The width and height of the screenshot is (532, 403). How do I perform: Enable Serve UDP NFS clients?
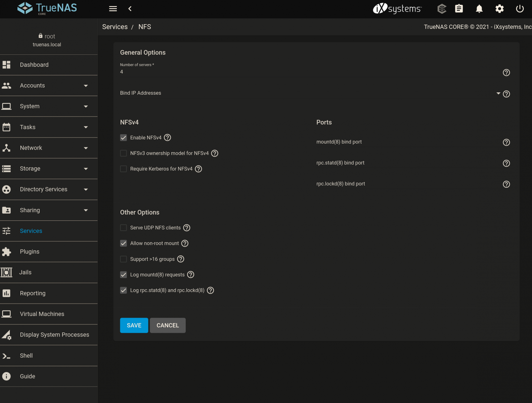[x=124, y=228]
